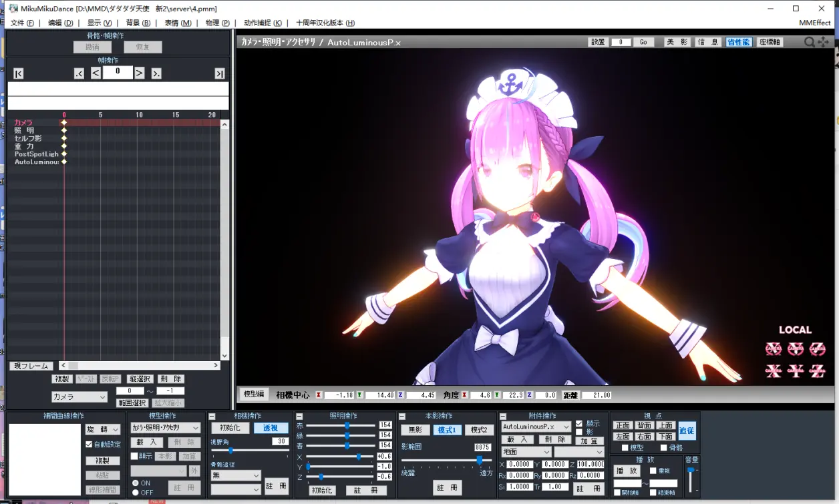839x504 pixels.
Task: Toggle the 顯示 checkbox in model panel
Action: coord(134,457)
